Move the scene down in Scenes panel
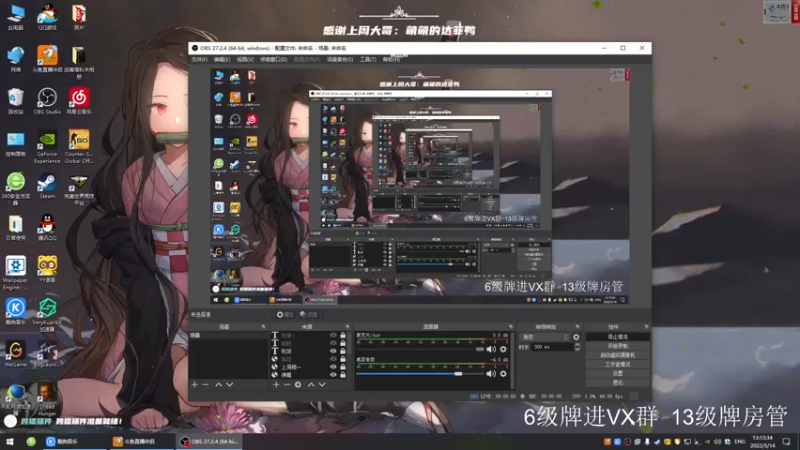800x450 pixels. click(230, 384)
